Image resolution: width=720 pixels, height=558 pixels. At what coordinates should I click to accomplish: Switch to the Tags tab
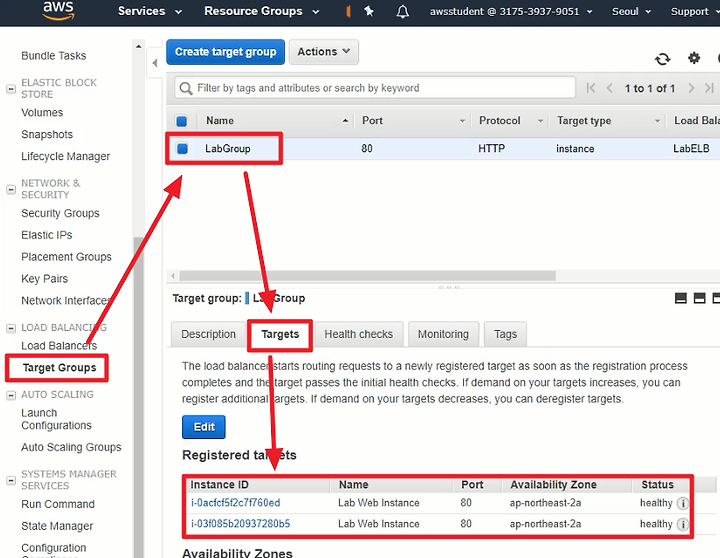point(505,334)
